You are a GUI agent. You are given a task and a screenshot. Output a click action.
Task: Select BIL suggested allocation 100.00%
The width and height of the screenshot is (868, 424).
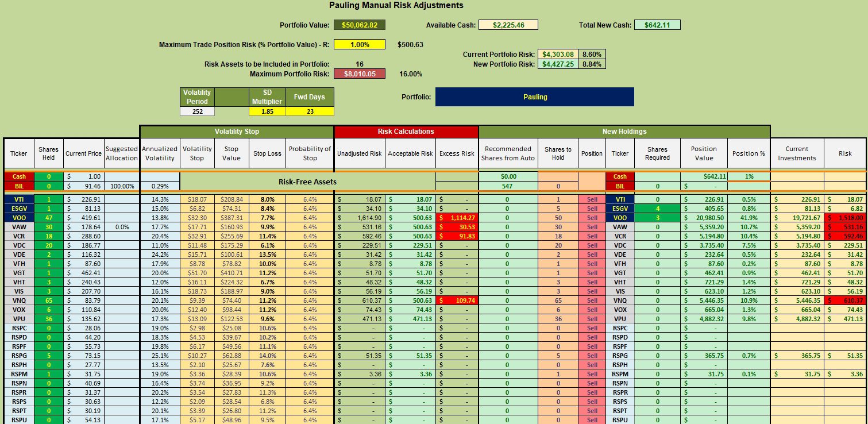[122, 186]
